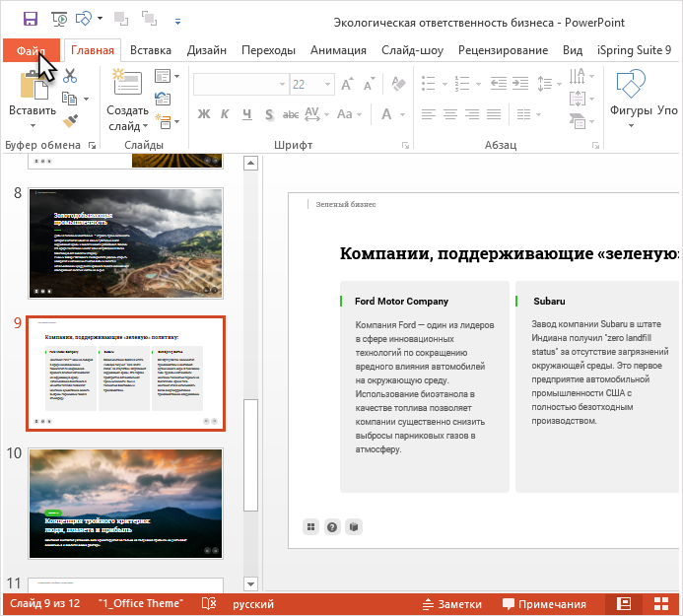Open text direction menu
This screenshot has width=683, height=616.
(x=581, y=76)
